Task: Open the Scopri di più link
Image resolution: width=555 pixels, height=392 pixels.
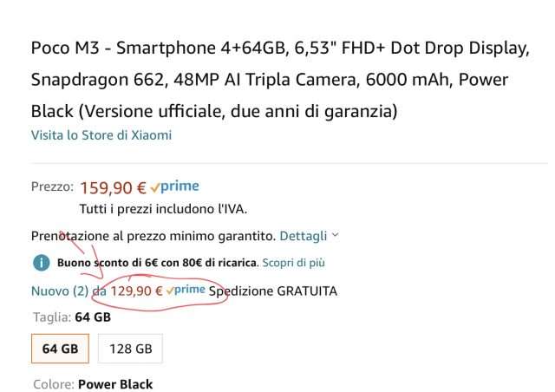Action: coord(293,263)
